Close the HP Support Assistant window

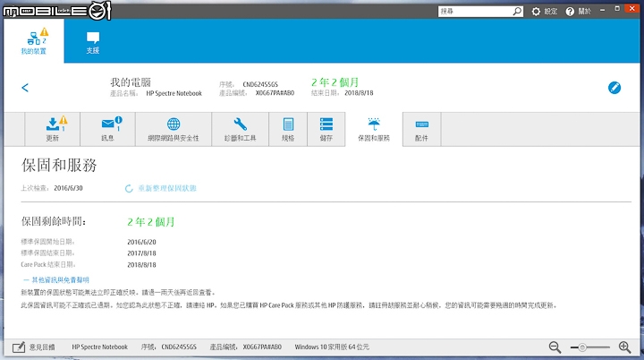click(632, 8)
